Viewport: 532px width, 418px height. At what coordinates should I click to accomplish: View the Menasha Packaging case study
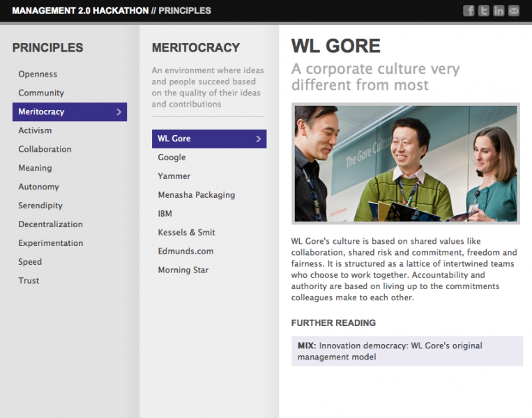click(197, 195)
